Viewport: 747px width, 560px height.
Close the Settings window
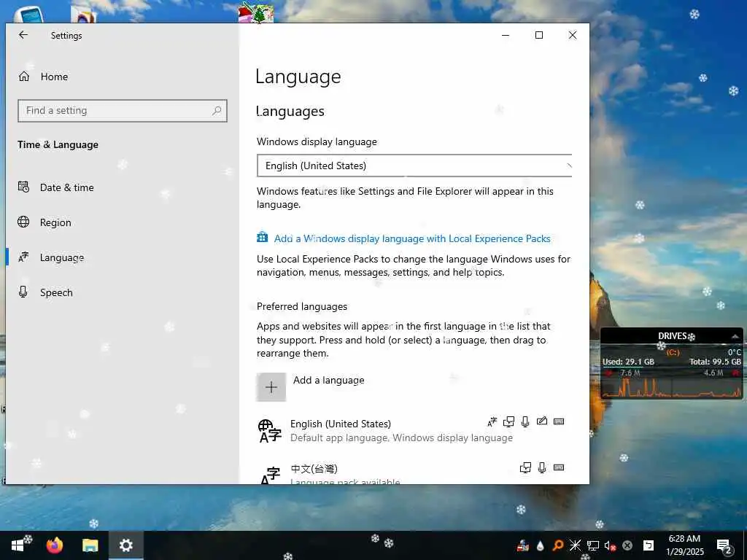[x=573, y=35]
